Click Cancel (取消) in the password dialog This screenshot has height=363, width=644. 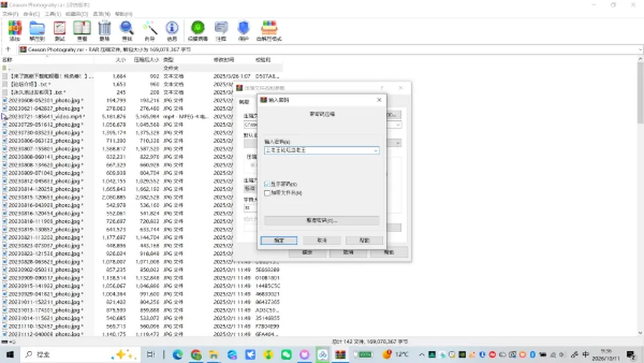[322, 240]
